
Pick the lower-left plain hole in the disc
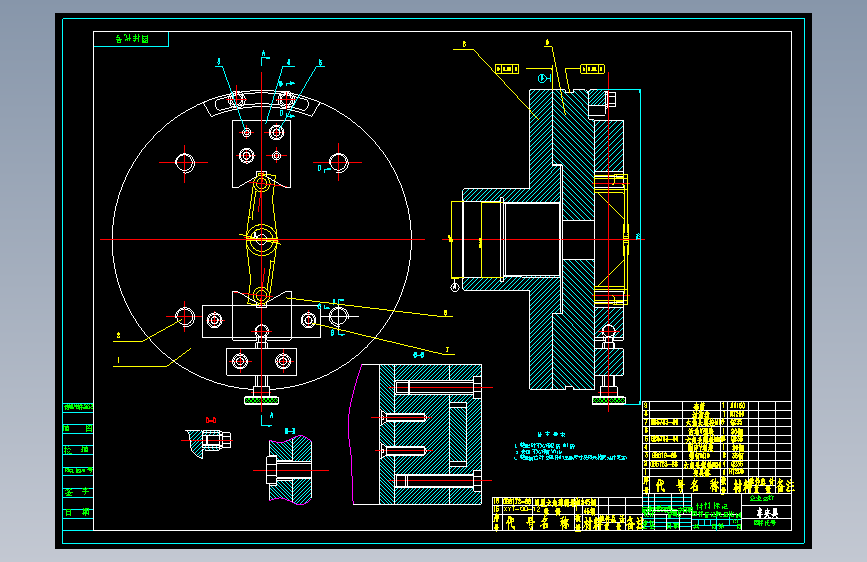(185, 317)
